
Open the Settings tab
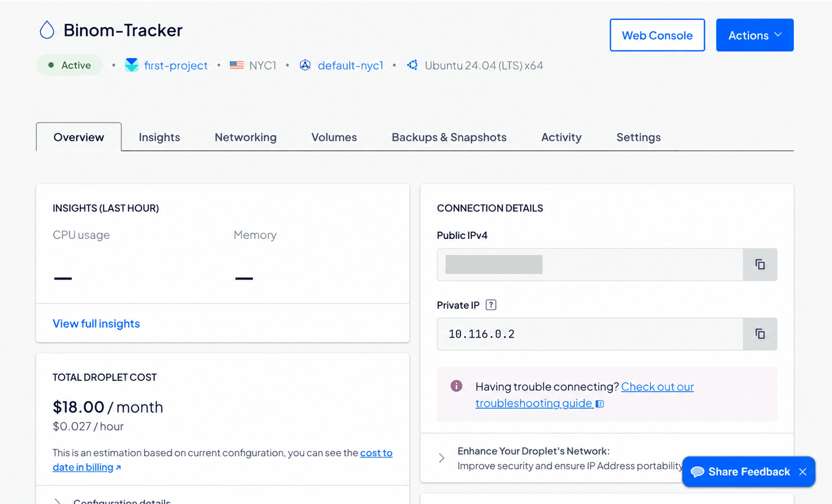[638, 137]
